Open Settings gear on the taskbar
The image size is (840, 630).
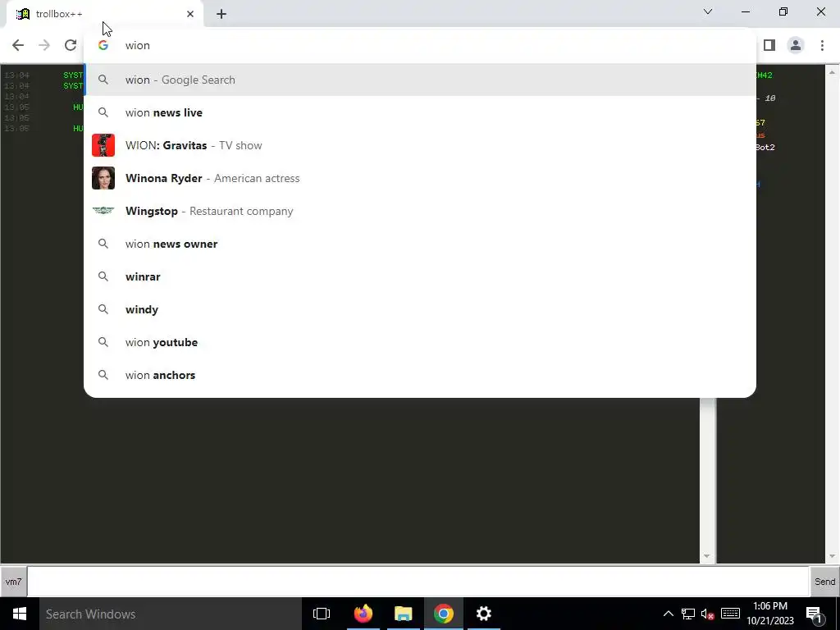[x=483, y=614]
